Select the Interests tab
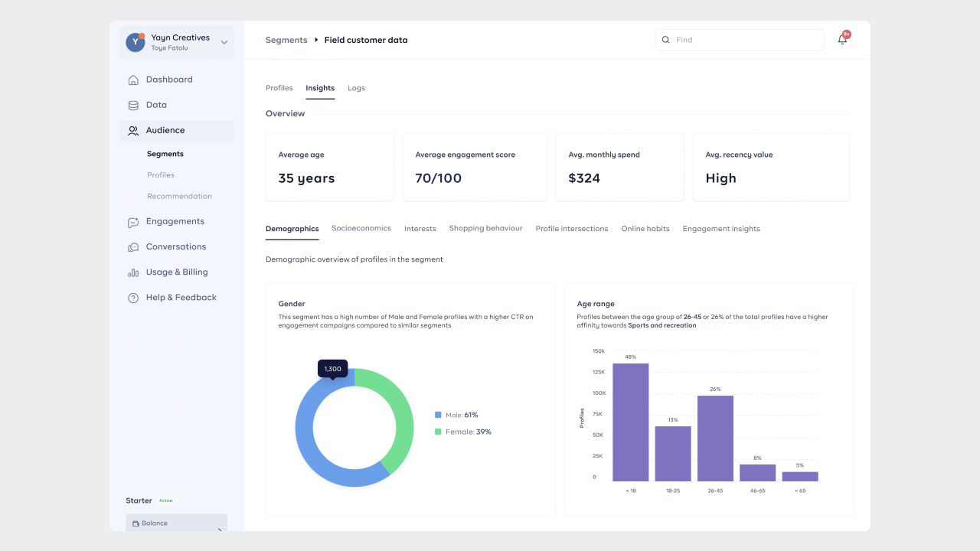980x551 pixels. (x=420, y=229)
